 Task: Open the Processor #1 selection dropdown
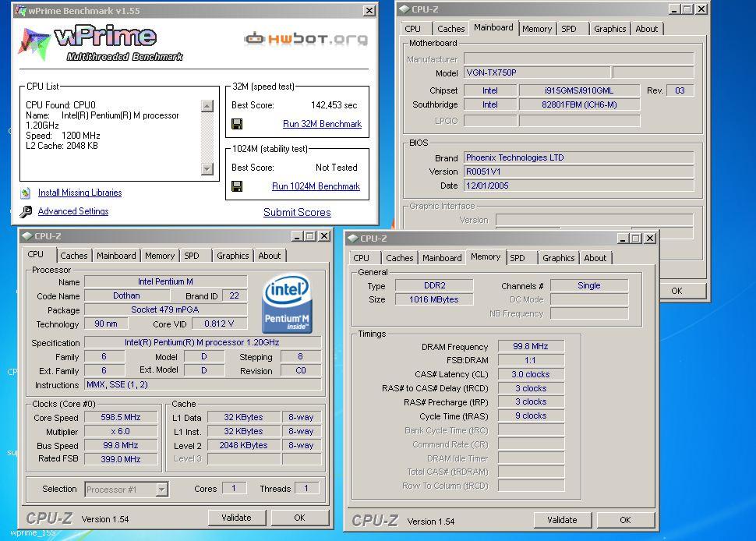tap(162, 490)
